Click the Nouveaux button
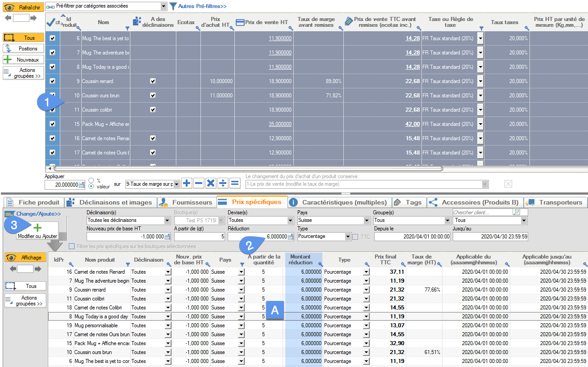This screenshot has width=588, height=367. [24, 59]
